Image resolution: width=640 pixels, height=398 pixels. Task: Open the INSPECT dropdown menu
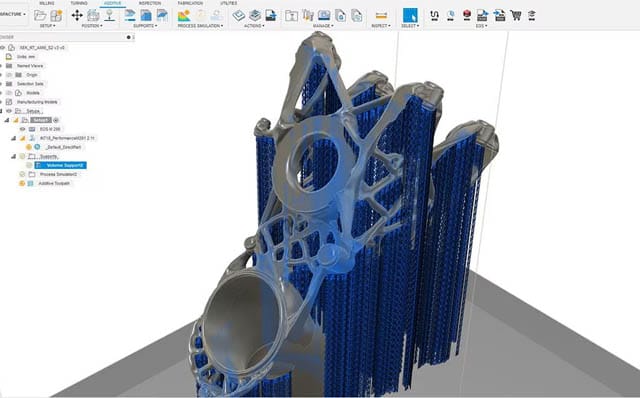[381, 26]
